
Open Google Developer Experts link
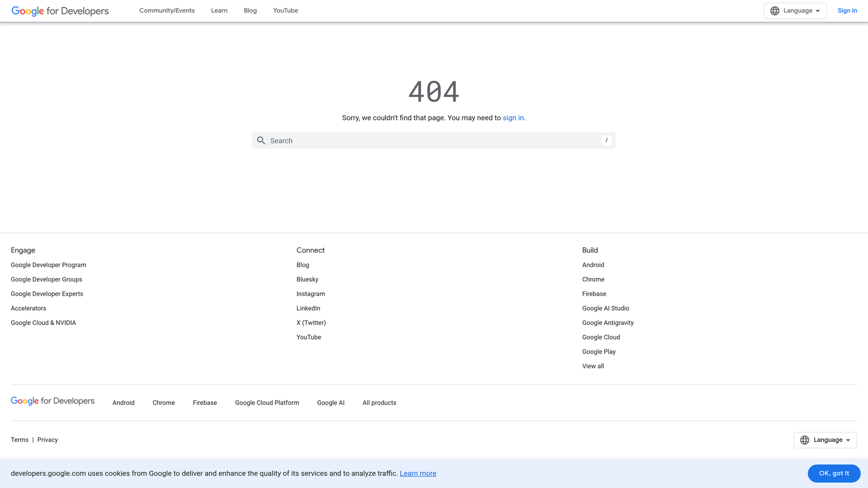pos(47,294)
